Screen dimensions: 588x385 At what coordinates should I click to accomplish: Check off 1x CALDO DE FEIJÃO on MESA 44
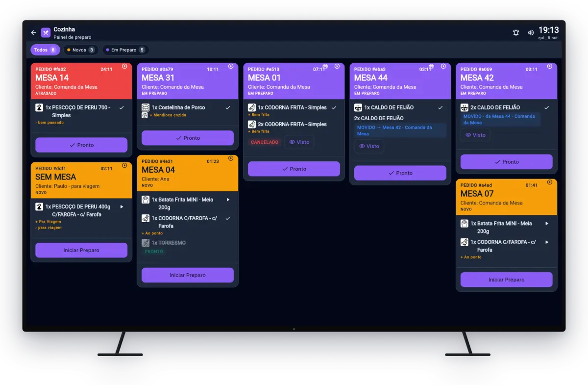(x=441, y=107)
